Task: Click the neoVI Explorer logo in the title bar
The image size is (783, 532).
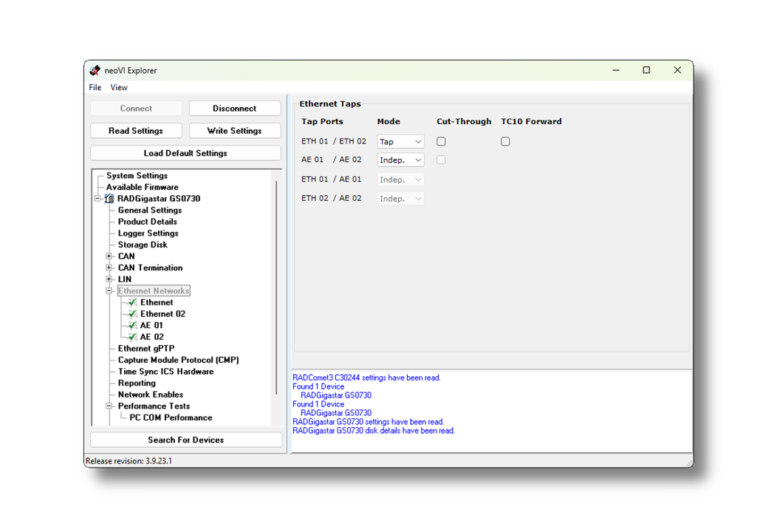Action: (x=95, y=70)
